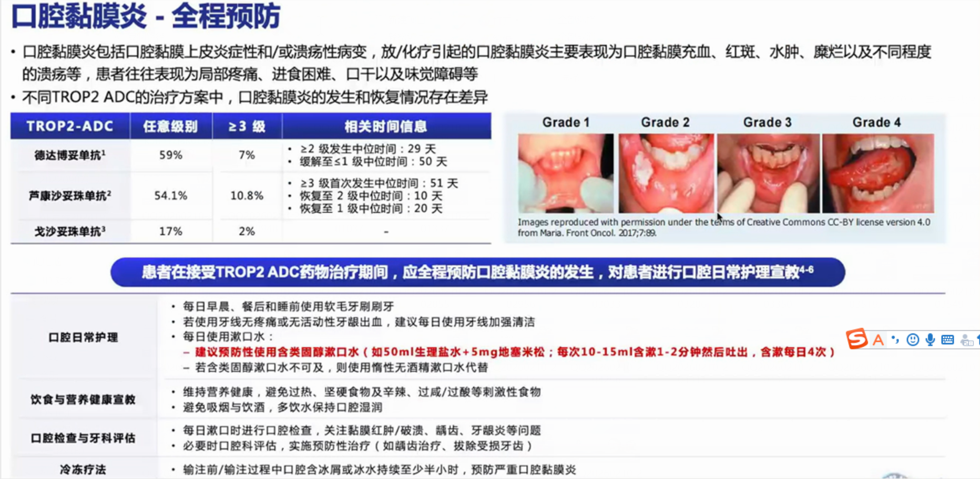Click the 芦康沙妥珠单抗 row label
The width and height of the screenshot is (980, 479).
pyautogui.click(x=70, y=196)
